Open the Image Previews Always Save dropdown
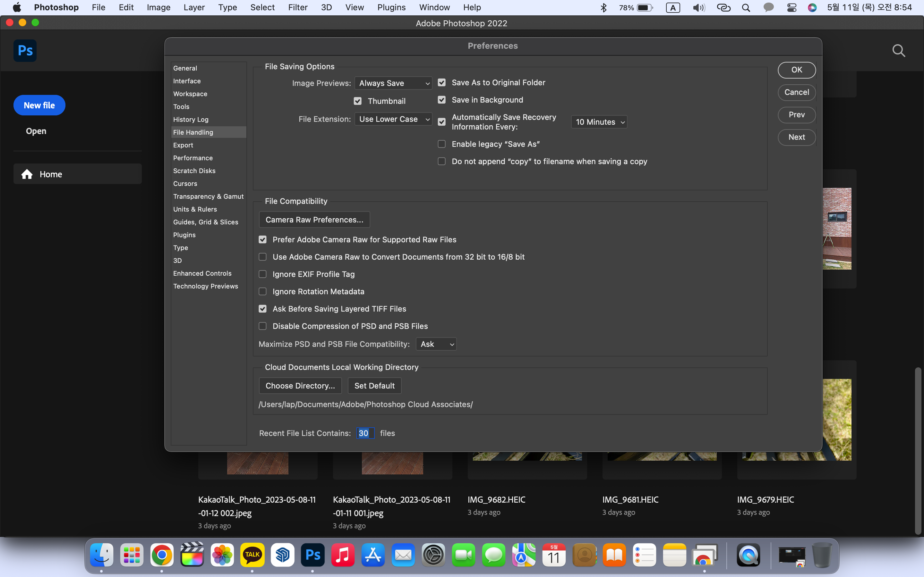Screen dimensions: 924x577 pos(393,83)
